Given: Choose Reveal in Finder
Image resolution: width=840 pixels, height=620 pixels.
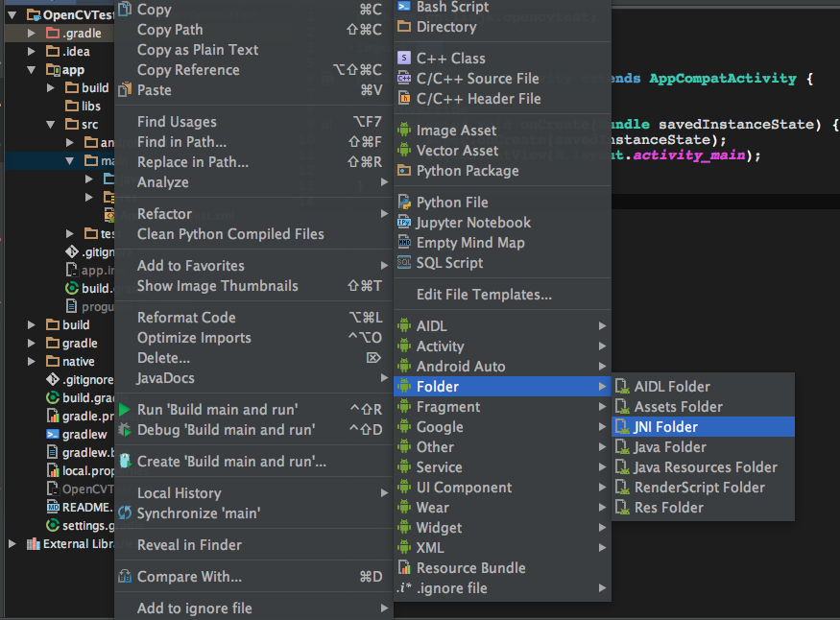Looking at the screenshot, I should click(254, 545).
